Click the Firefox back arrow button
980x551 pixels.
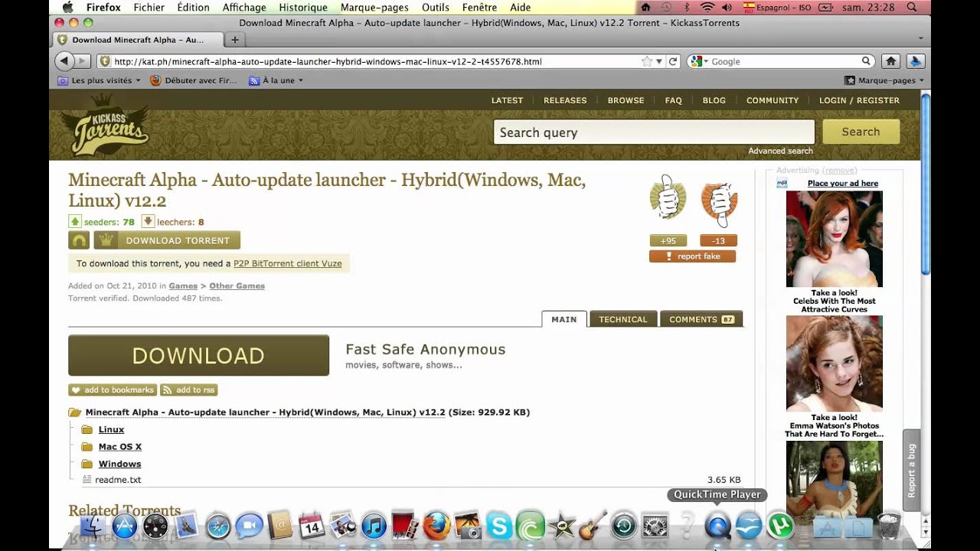(65, 61)
